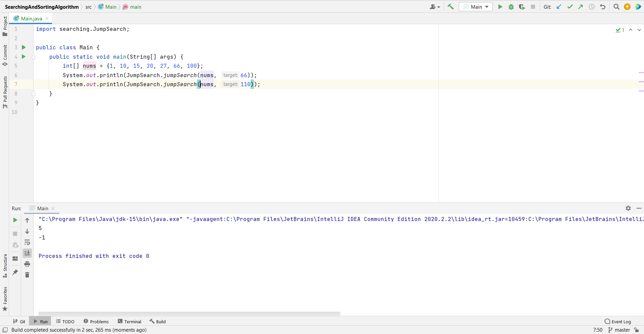
Task: Open the TODO tool window
Action: tap(65, 321)
